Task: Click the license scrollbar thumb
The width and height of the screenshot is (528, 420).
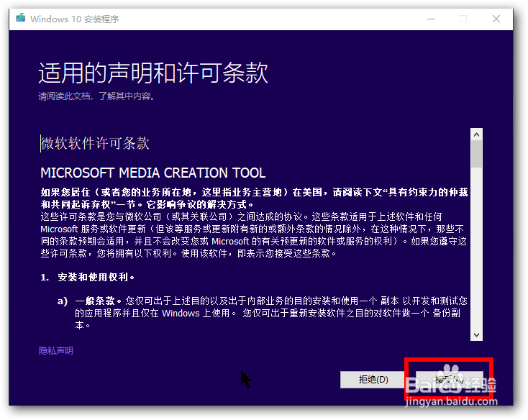Action: (476, 154)
